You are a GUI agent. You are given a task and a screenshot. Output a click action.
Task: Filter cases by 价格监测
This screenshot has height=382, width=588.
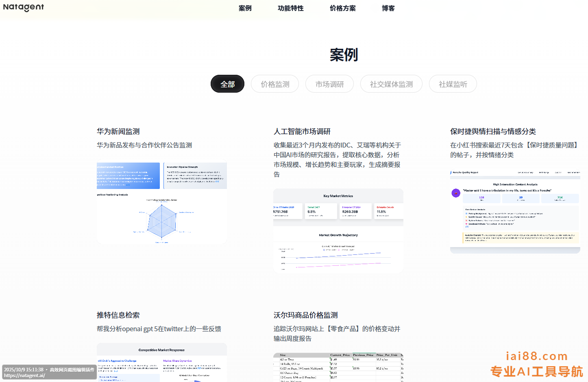click(275, 84)
